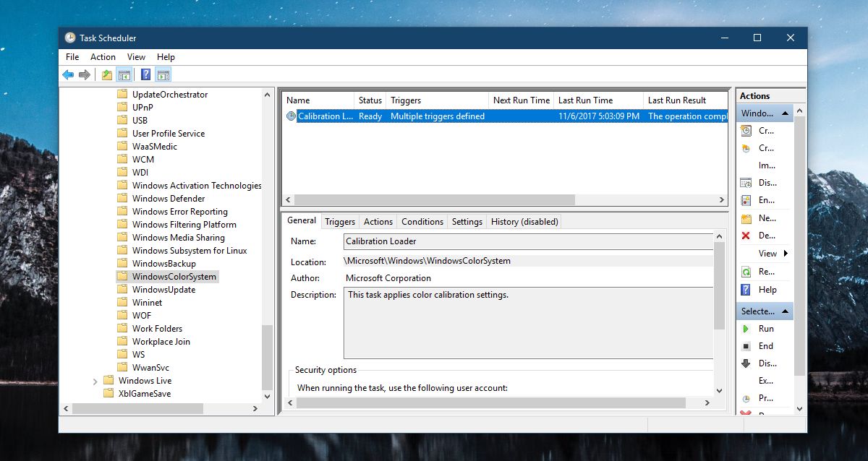Switch to the Settings tab

[467, 222]
